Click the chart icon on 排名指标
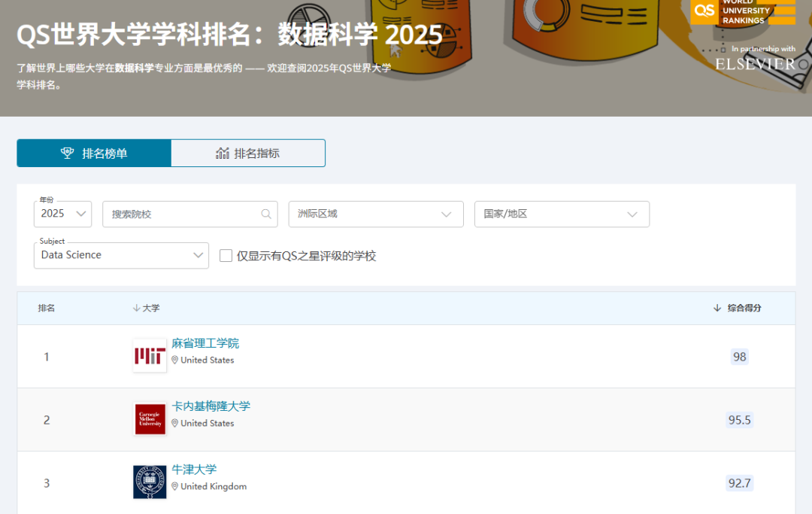Image resolution: width=812 pixels, height=514 pixels. (222, 153)
